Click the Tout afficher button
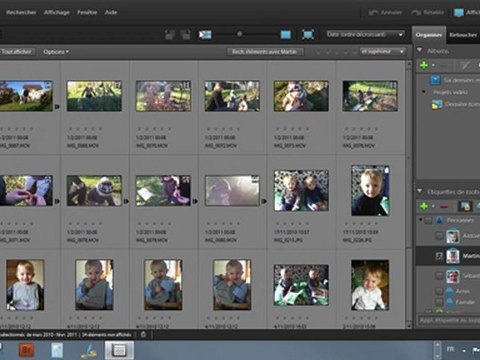This screenshot has height=360, width=480. pyautogui.click(x=17, y=52)
